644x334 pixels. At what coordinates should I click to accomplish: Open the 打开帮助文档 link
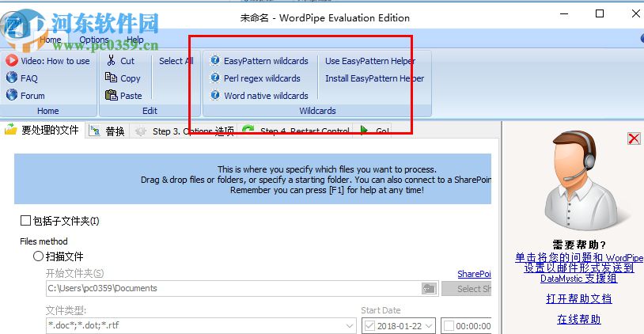[x=578, y=298]
